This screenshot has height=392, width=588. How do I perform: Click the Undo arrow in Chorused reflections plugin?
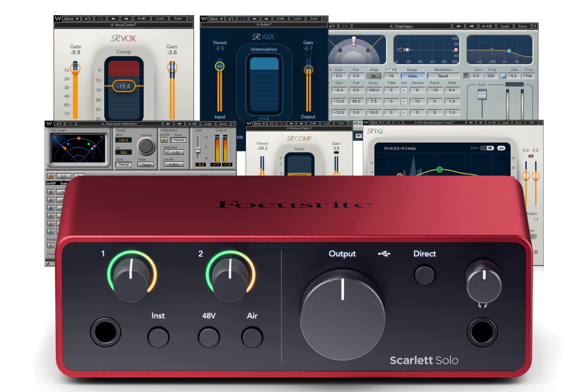[x=59, y=124]
